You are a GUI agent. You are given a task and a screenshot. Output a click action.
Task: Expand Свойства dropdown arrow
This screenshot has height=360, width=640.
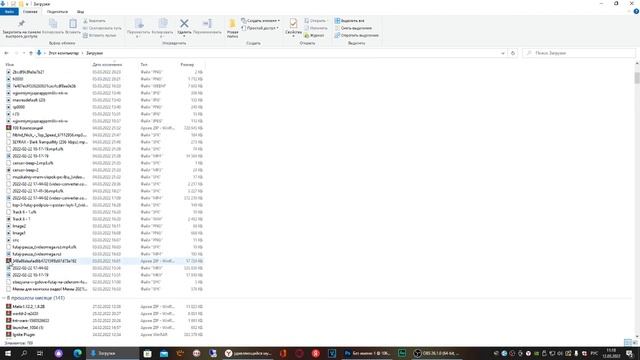pyautogui.click(x=293, y=36)
